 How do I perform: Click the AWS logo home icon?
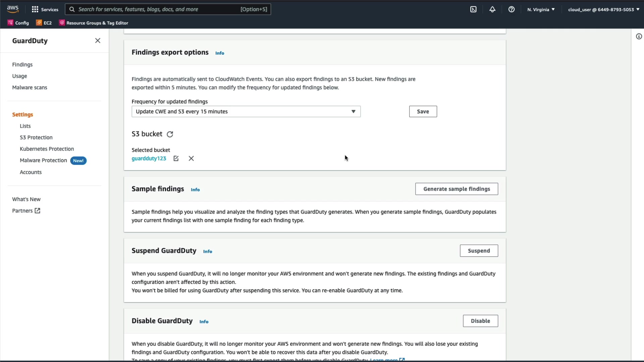tap(13, 9)
